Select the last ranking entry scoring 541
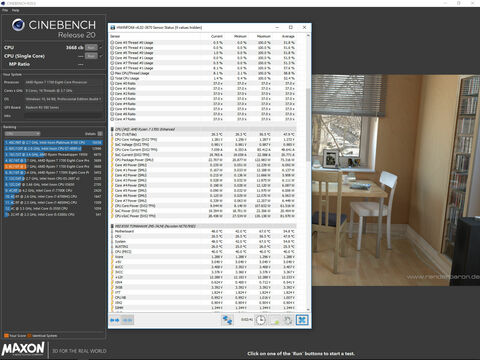 point(53,215)
